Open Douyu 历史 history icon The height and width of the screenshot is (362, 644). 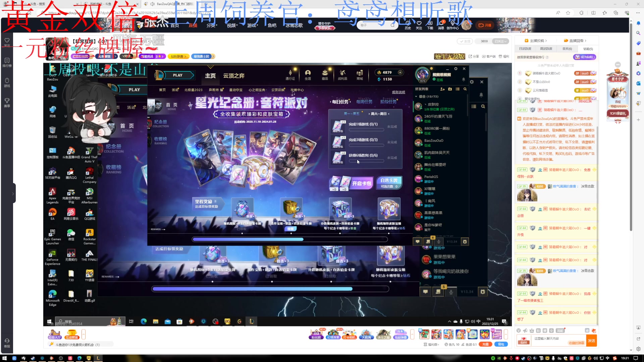tap(408, 25)
